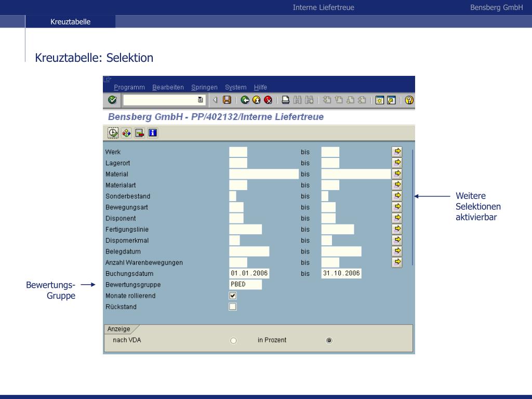
Task: Click the Buchungsdatum field showing 31.10.2006
Action: pos(341,273)
